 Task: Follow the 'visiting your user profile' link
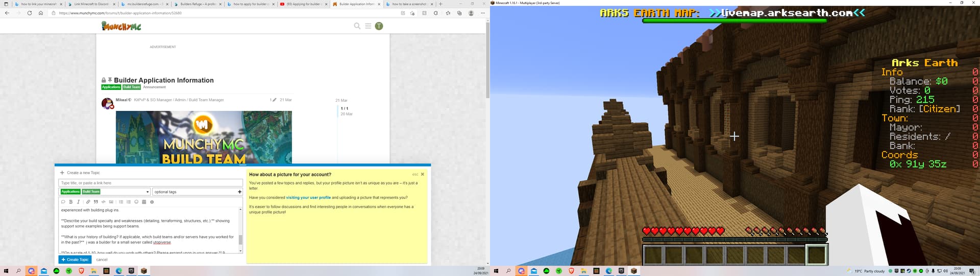click(x=308, y=197)
